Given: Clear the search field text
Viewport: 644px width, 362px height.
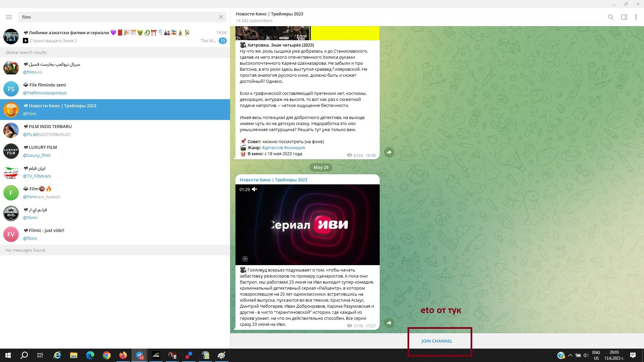Looking at the screenshot, I should [221, 17].
